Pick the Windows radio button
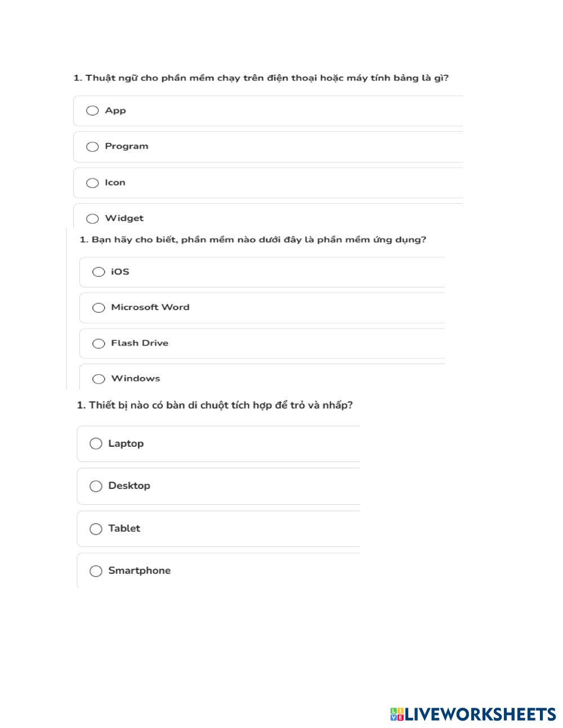 pyautogui.click(x=99, y=379)
